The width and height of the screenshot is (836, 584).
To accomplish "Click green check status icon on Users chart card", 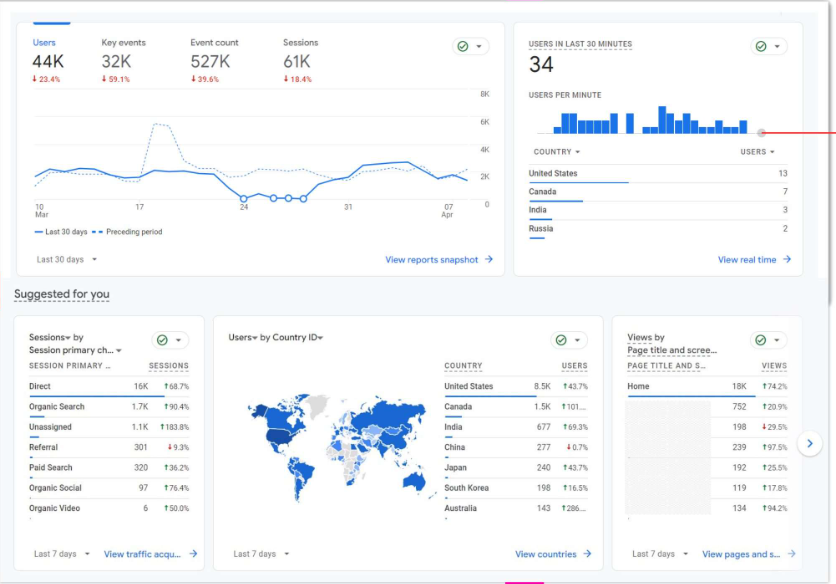I will click(462, 47).
